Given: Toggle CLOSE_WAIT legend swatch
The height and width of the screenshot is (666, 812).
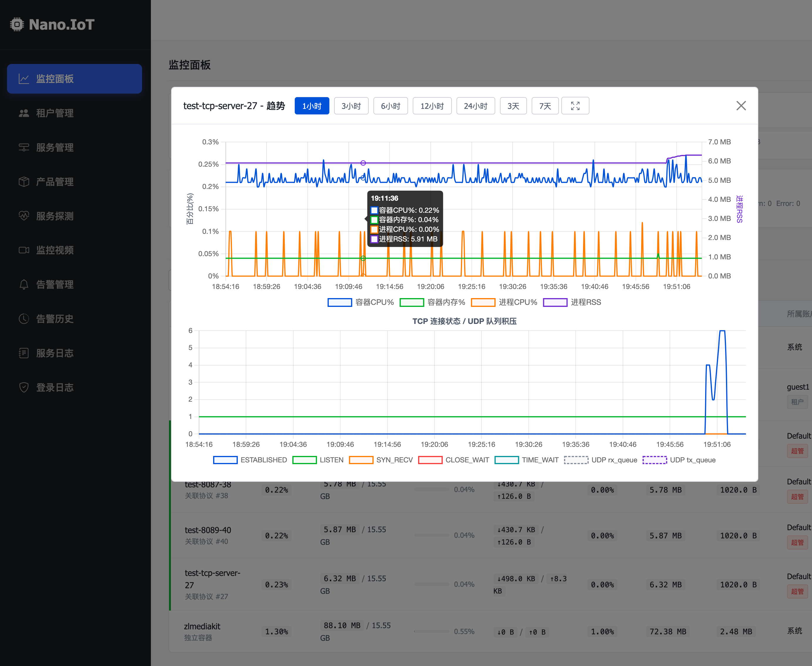Looking at the screenshot, I should 430,460.
